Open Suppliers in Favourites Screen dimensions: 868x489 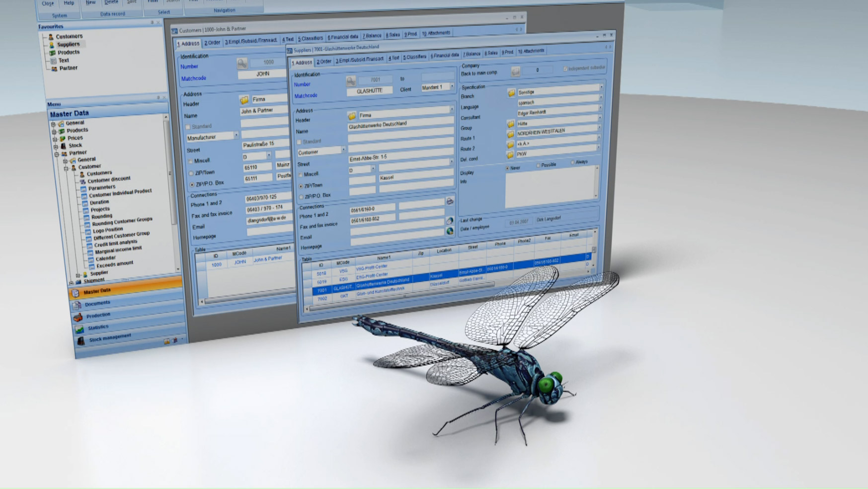click(68, 44)
